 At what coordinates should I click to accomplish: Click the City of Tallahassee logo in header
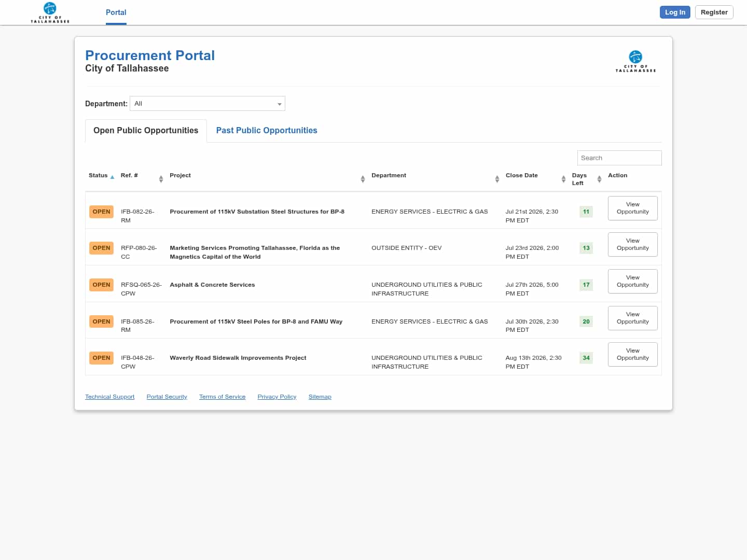[50, 12]
